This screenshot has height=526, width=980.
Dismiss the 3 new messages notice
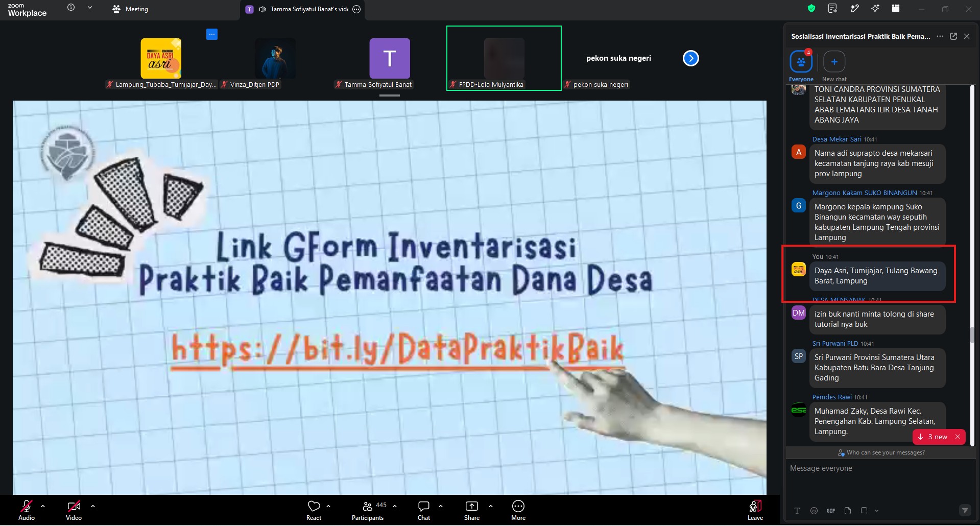coord(958,437)
